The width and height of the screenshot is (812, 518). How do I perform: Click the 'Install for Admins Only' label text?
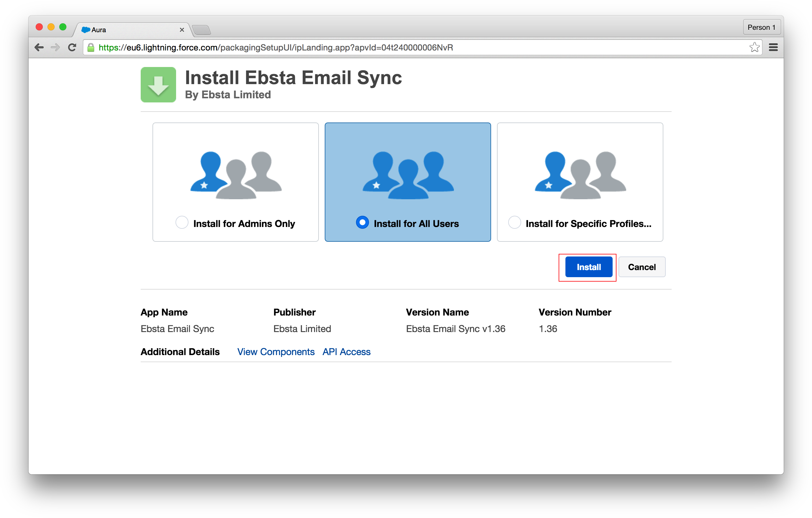click(x=244, y=223)
